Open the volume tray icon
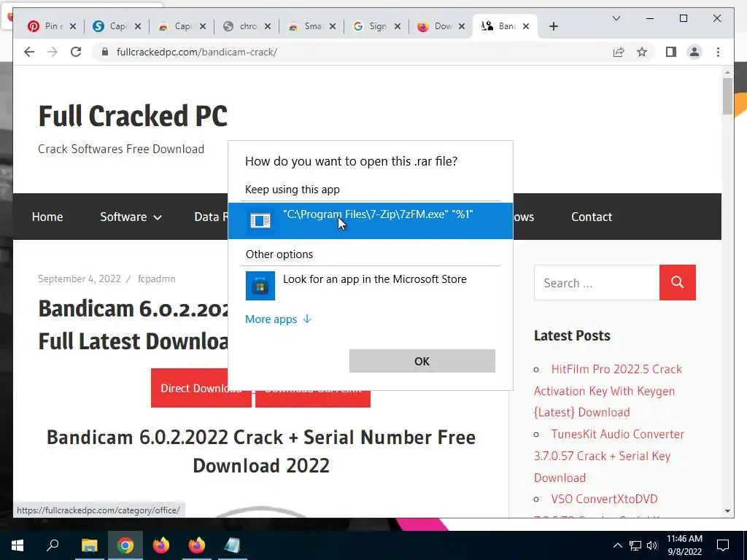Image resolution: width=747 pixels, height=560 pixels. [x=652, y=545]
